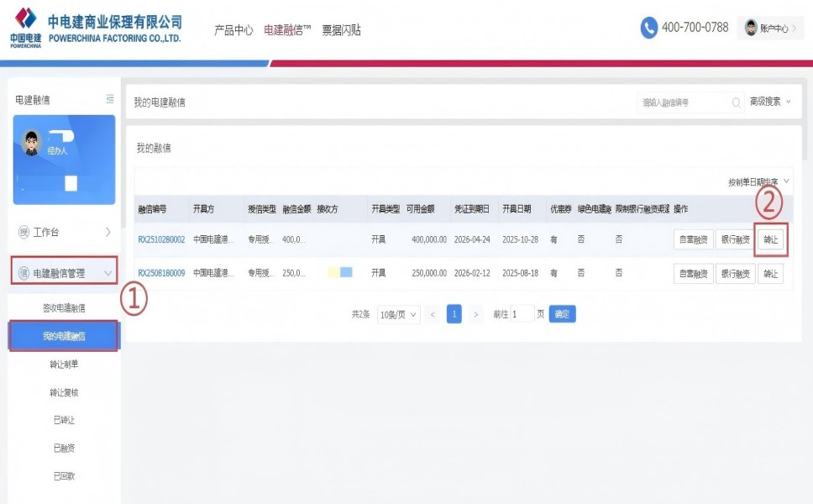The height and width of the screenshot is (504, 813).
Task: Click the PowerChina logo in header
Action: 26,27
